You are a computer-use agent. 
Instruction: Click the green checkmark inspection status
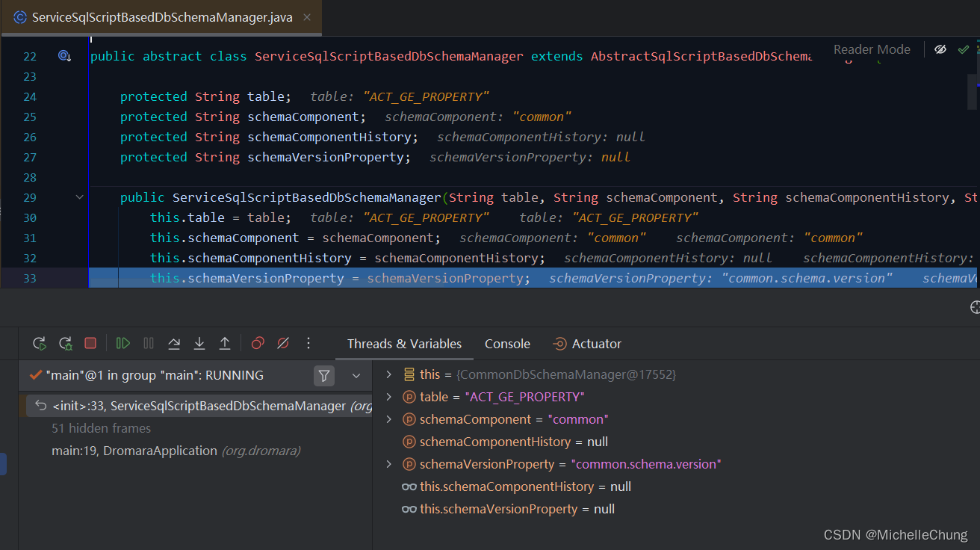click(x=964, y=49)
